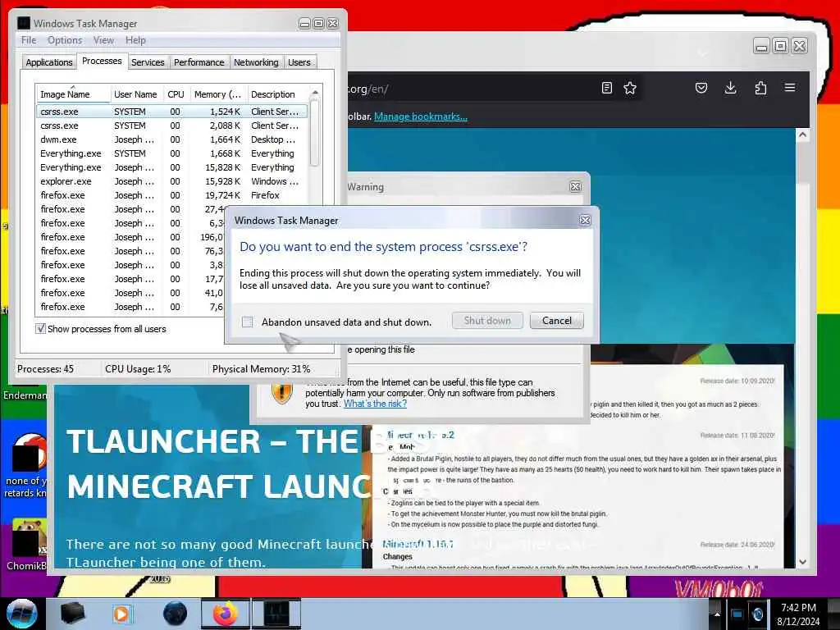Sort processes by Description column
The image size is (840, 630).
[277, 94]
